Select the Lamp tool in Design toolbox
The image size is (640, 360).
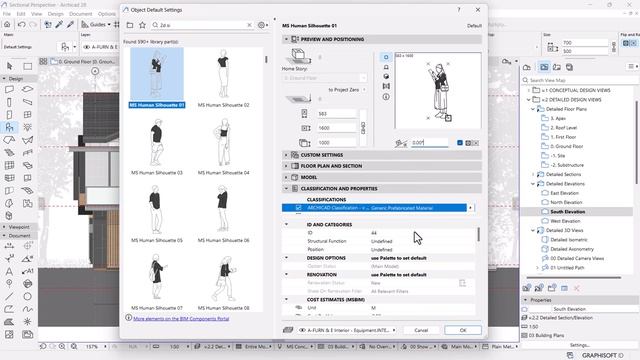(x=27, y=127)
